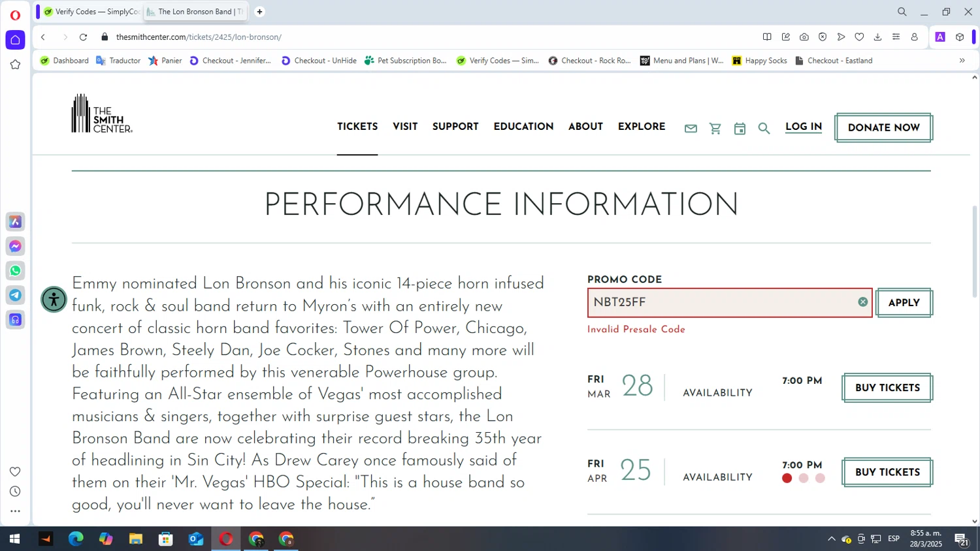Open the downloads icon in address bar
This screenshot has width=980, height=551.
pos(877,37)
